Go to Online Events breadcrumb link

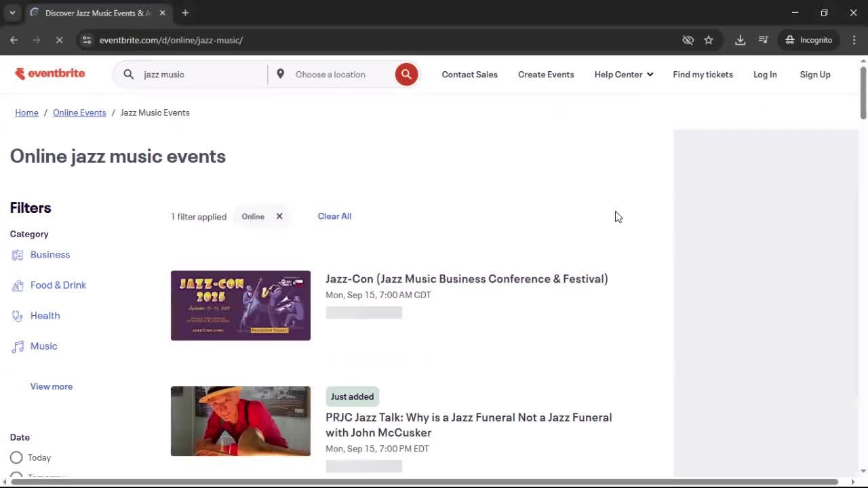[79, 113]
